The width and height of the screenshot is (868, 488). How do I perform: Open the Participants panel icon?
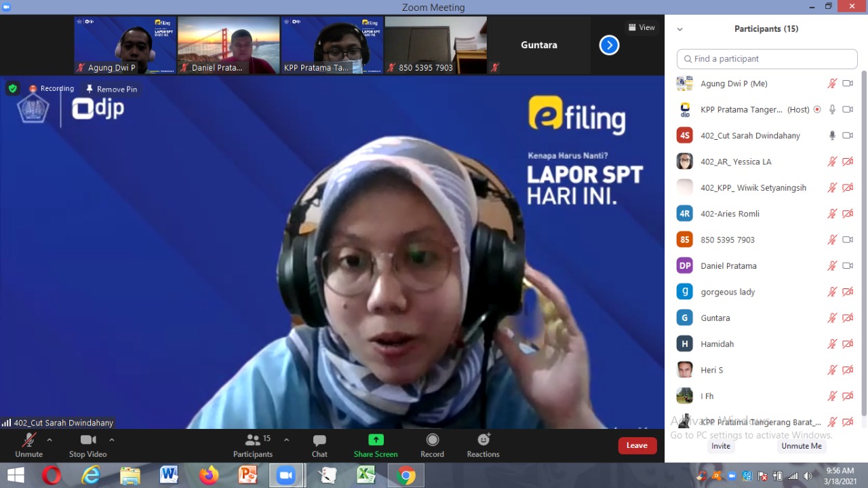tap(252, 440)
